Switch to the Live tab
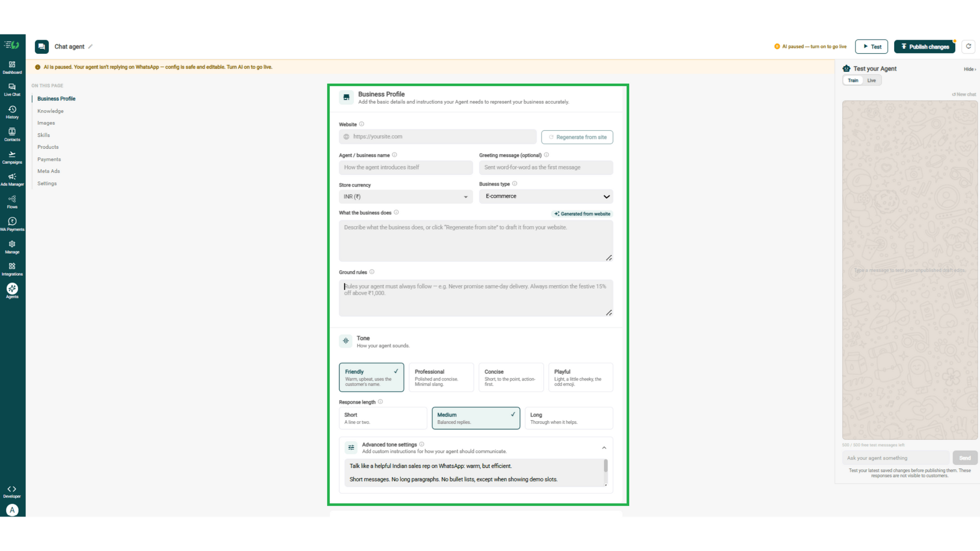 [x=871, y=80]
